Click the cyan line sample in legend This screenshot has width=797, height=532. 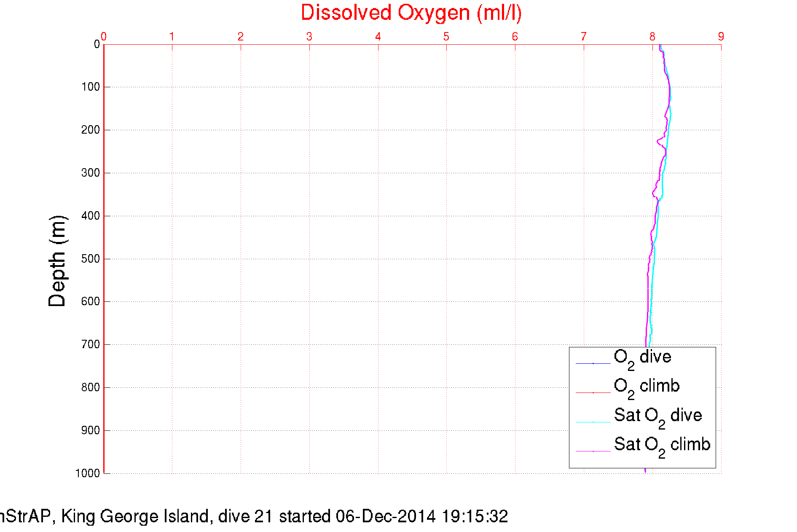click(x=593, y=422)
